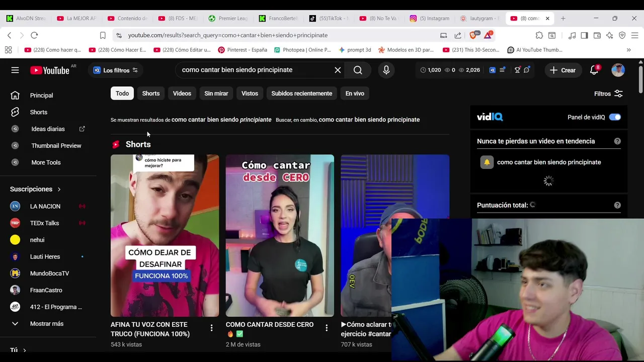This screenshot has width=644, height=362.
Task: Switch to the Premier League browser tab
Action: coord(228,19)
